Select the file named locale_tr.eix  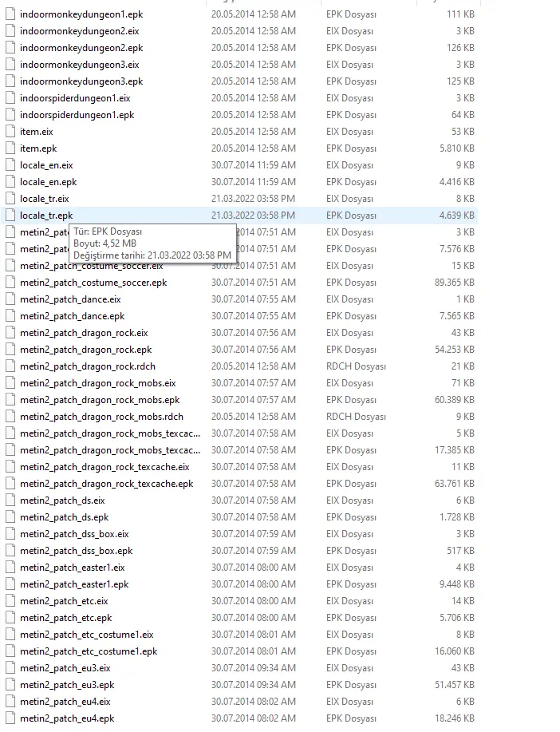click(x=44, y=199)
